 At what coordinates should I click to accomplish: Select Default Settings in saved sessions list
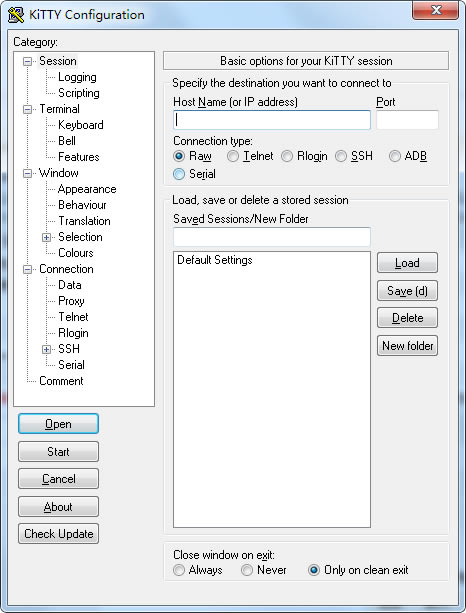pyautogui.click(x=215, y=260)
